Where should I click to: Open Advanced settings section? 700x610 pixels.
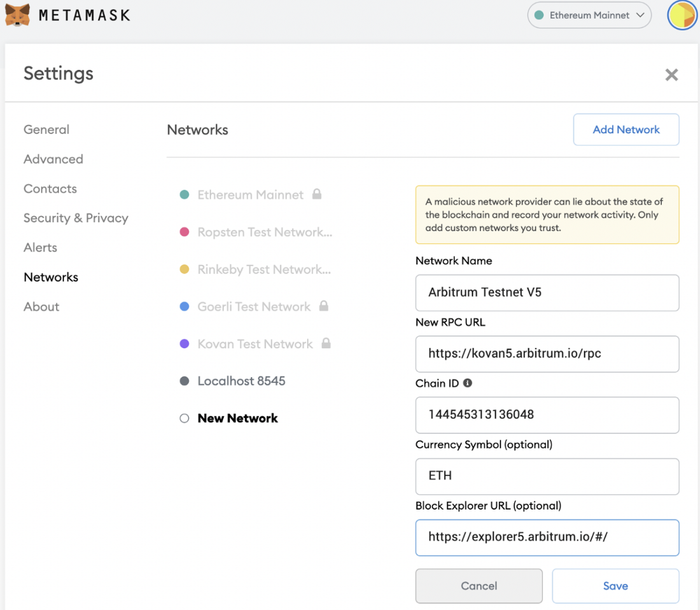click(53, 159)
